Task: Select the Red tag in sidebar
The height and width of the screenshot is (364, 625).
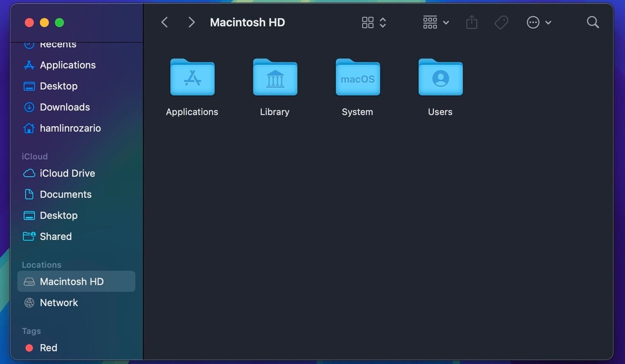Action: [x=76, y=348]
